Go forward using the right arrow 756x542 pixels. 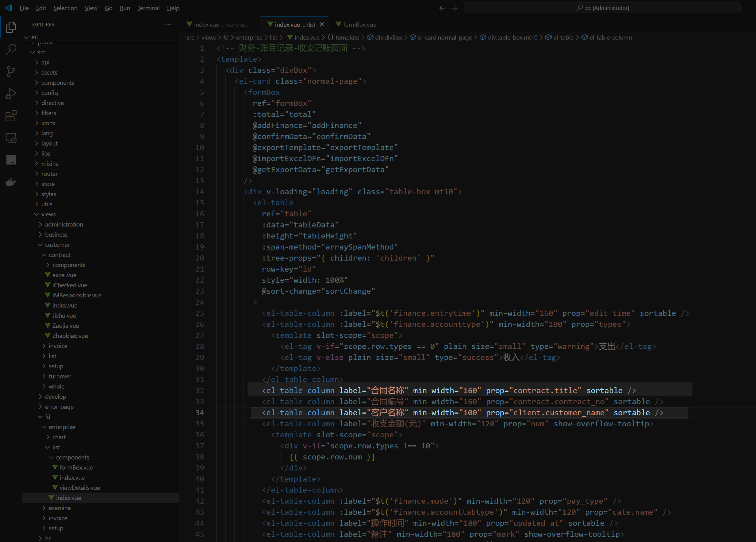click(454, 8)
